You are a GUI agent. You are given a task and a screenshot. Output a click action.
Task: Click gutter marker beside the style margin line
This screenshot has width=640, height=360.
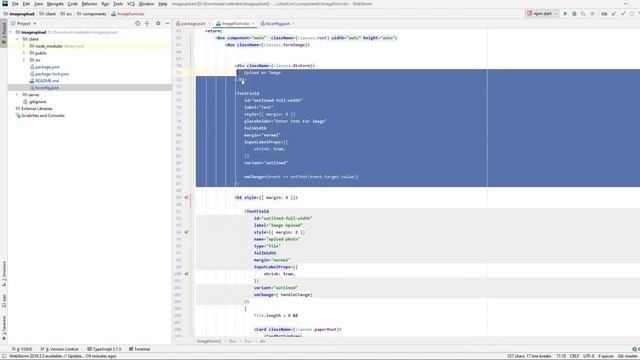tap(187, 232)
